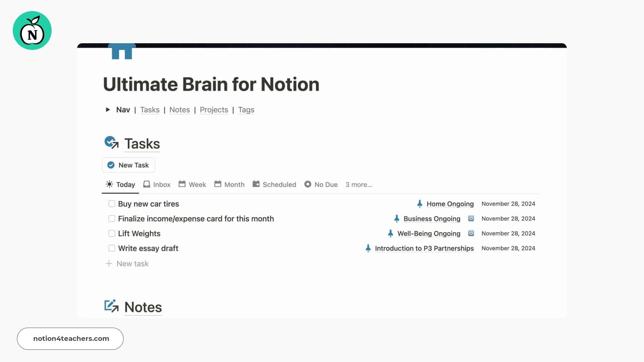This screenshot has height=362, width=644.
Task: Expand Introduction to P3 Partnerships project
Action: pos(424,248)
